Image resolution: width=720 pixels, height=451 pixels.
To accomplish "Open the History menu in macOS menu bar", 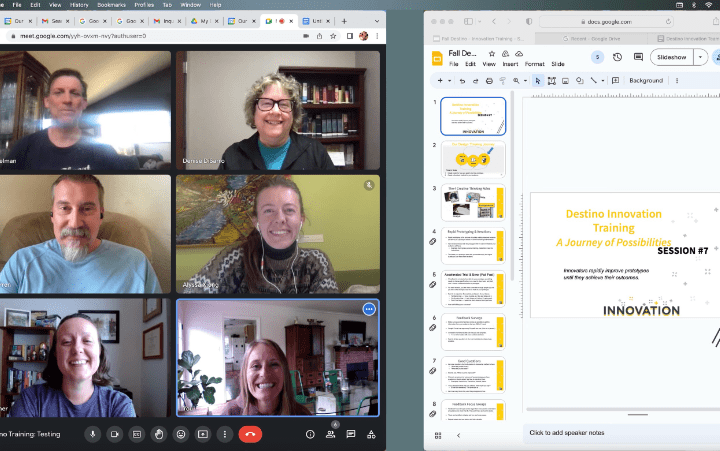I will tap(79, 5).
